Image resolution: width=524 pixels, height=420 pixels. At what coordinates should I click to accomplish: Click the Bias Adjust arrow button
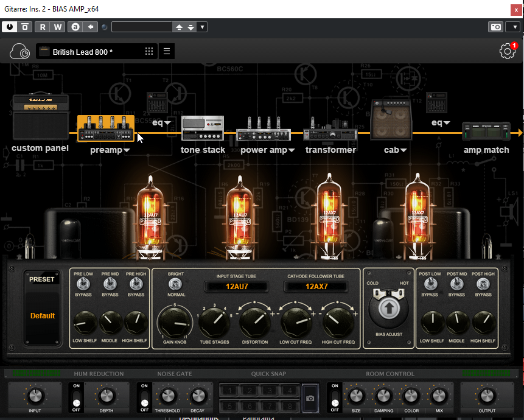(388, 309)
